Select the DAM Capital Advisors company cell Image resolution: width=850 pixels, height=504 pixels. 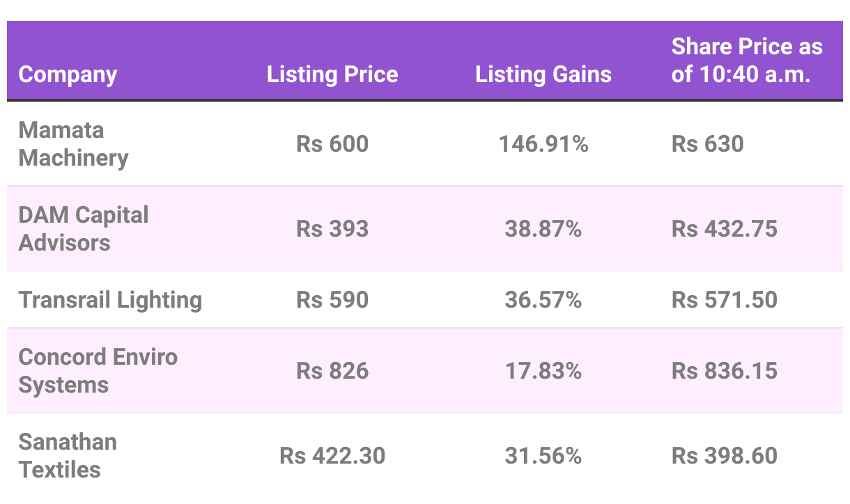(83, 228)
